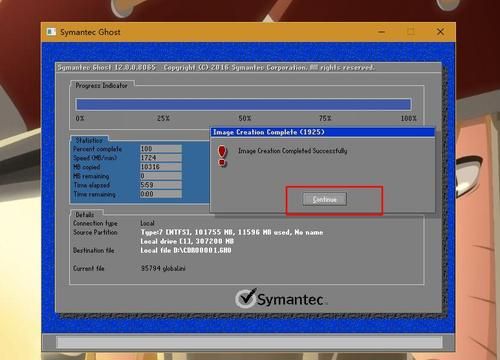Click the maximize button of Symantec Ghost
Viewport: 500px width, 360px height.
(411, 32)
